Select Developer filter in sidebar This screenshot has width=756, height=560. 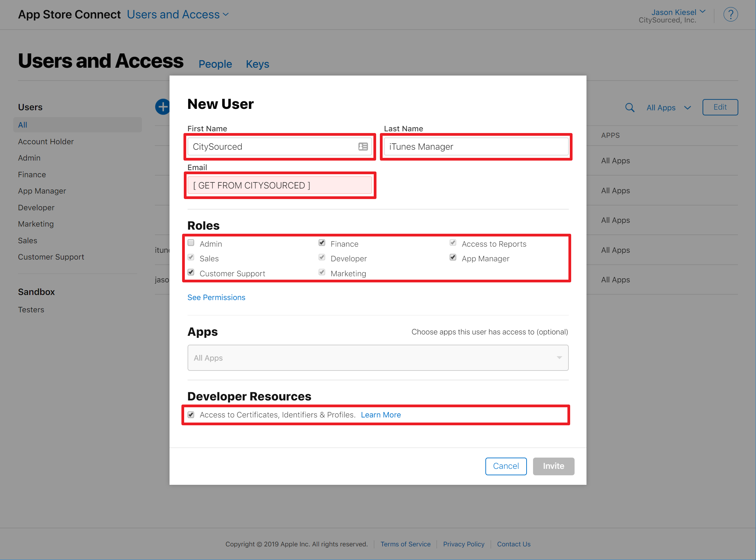(x=36, y=208)
